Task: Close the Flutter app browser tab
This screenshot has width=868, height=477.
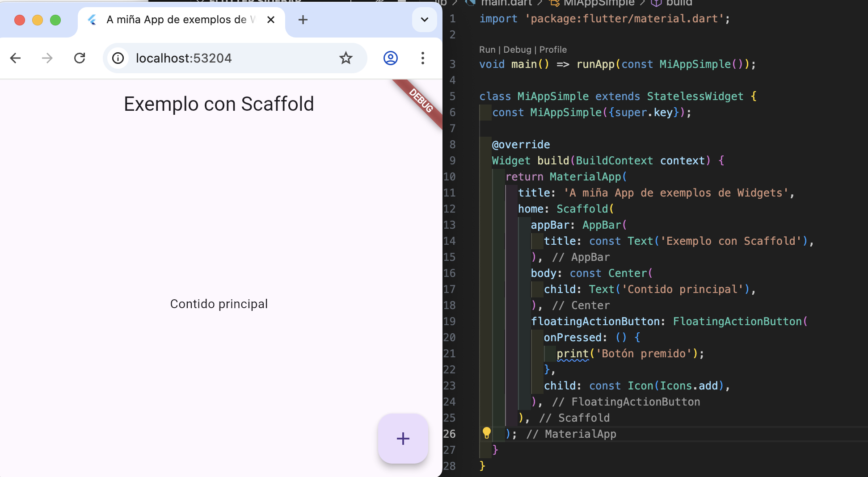Action: (x=270, y=20)
